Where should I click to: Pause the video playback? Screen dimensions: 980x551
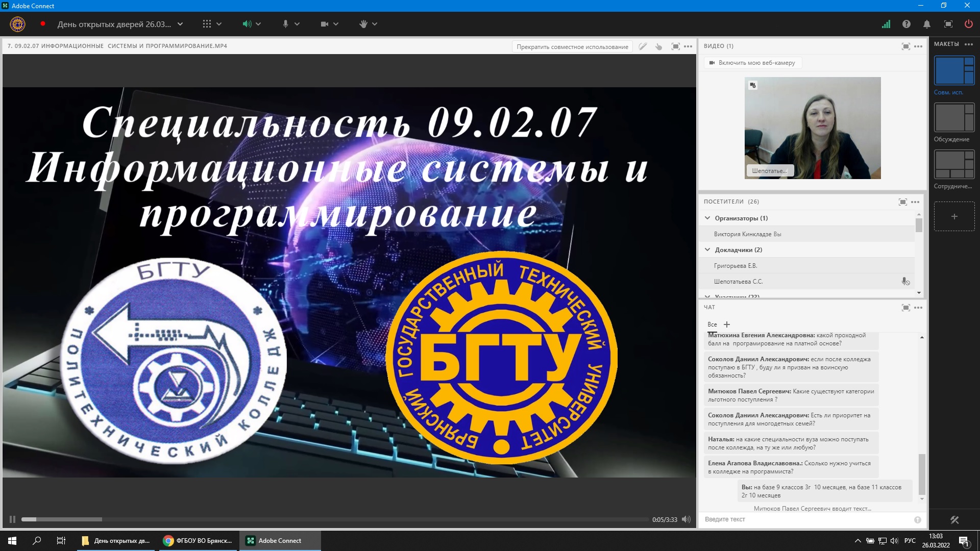[x=12, y=519]
